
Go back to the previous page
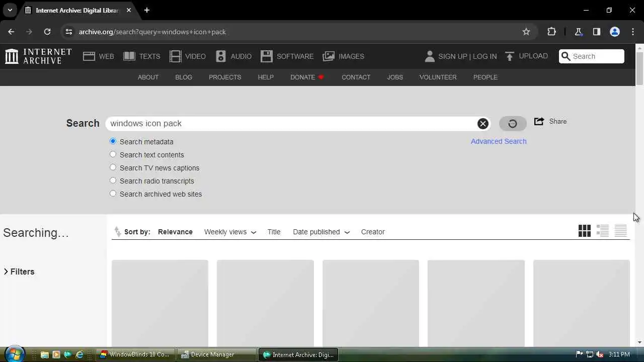[x=11, y=32]
